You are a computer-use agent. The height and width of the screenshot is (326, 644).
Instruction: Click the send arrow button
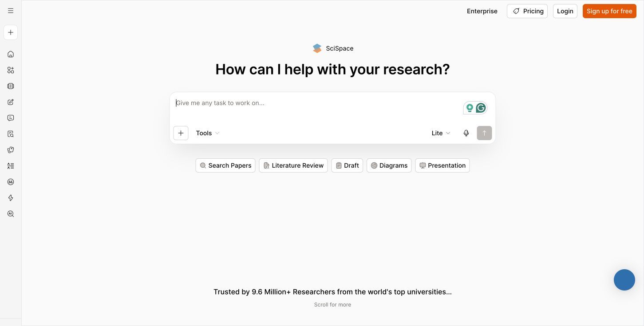click(484, 133)
